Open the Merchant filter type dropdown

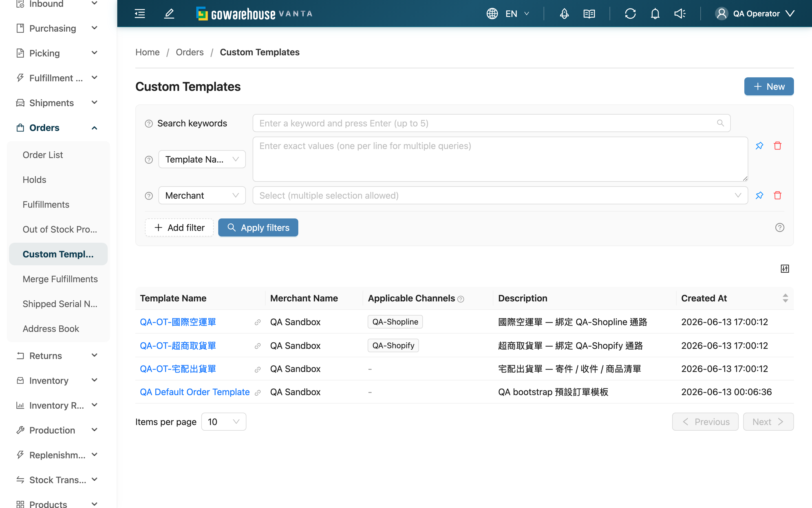click(202, 196)
